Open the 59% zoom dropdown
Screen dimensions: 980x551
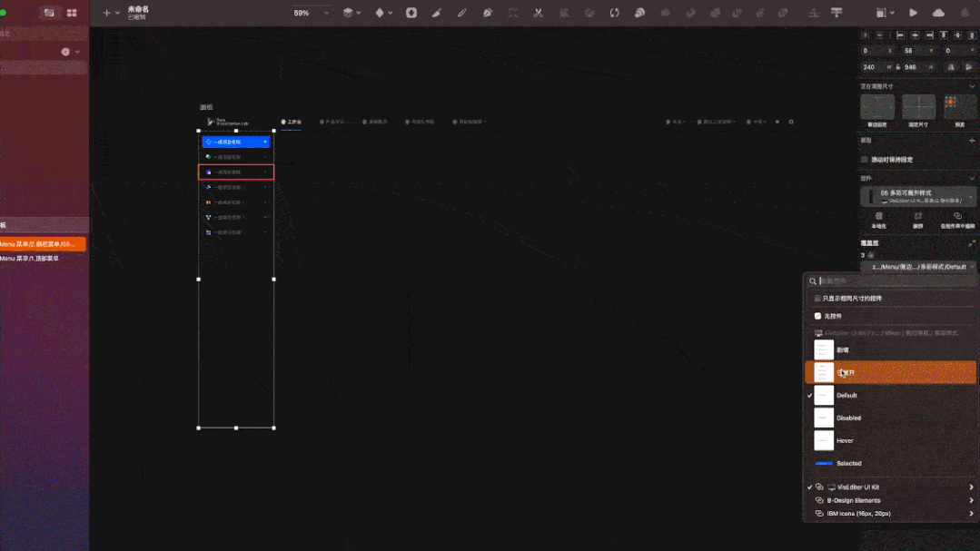tap(311, 13)
